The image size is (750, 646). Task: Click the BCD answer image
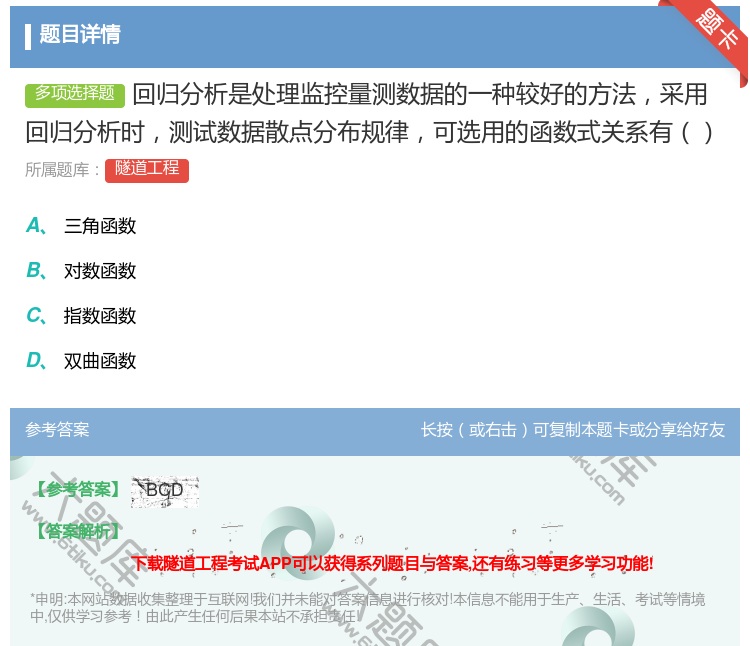pos(165,492)
